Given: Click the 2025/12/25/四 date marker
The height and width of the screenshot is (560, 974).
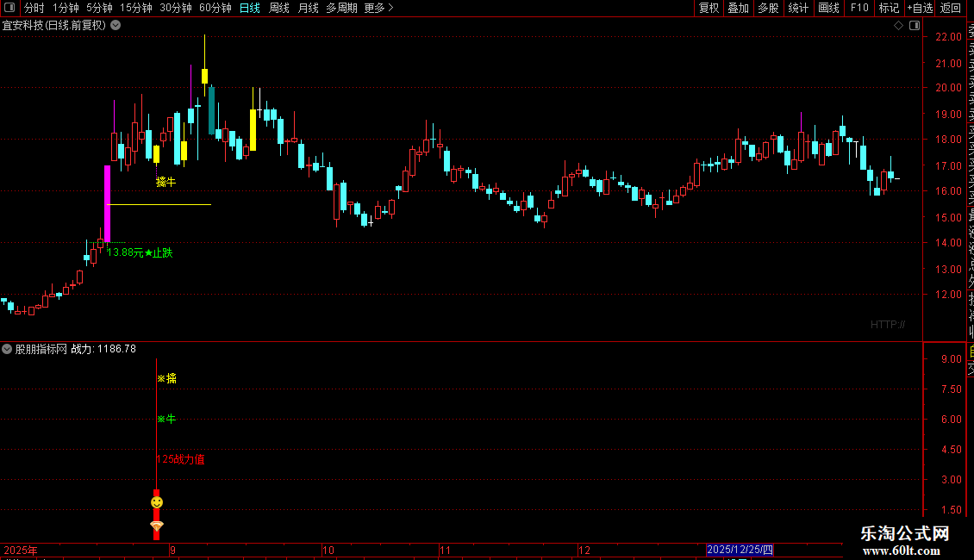Looking at the screenshot, I should click(x=740, y=550).
